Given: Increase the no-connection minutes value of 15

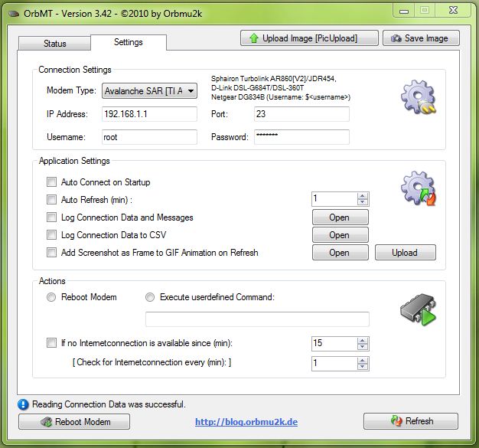Looking at the screenshot, I should (362, 341).
